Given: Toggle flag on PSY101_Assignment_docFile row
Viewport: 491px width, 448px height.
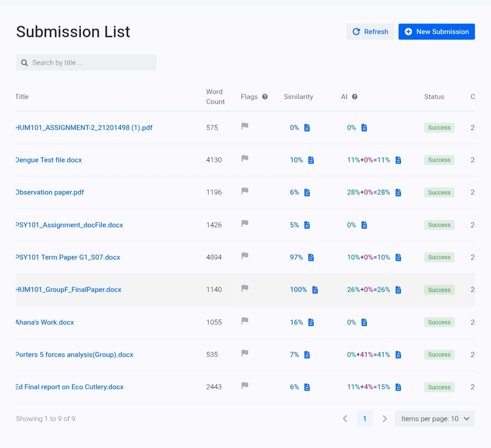Looking at the screenshot, I should point(245,224).
